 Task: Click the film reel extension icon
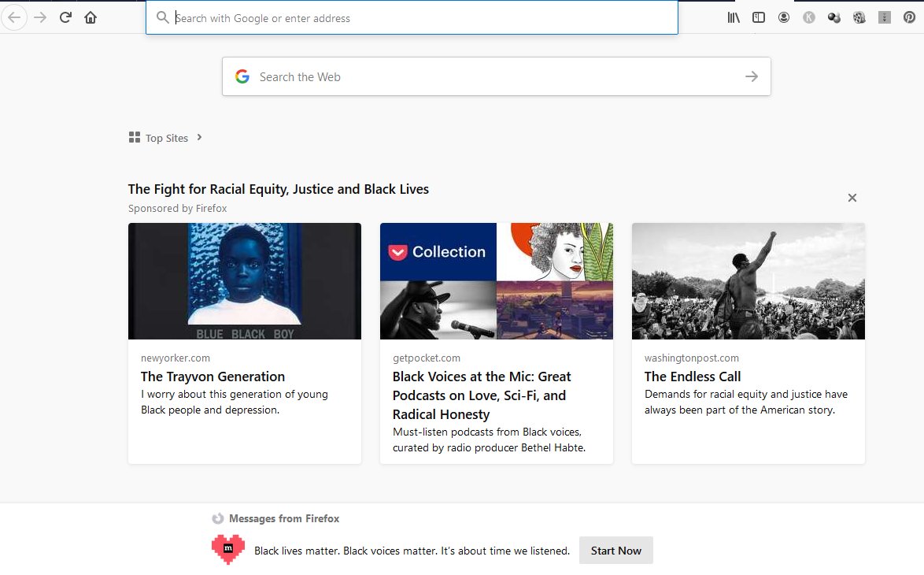click(859, 17)
